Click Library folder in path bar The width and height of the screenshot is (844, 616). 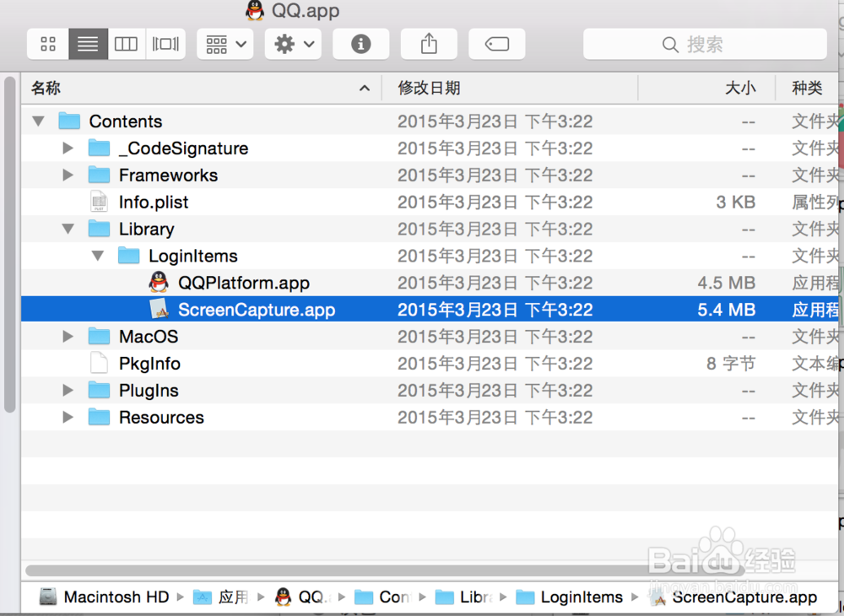click(464, 597)
